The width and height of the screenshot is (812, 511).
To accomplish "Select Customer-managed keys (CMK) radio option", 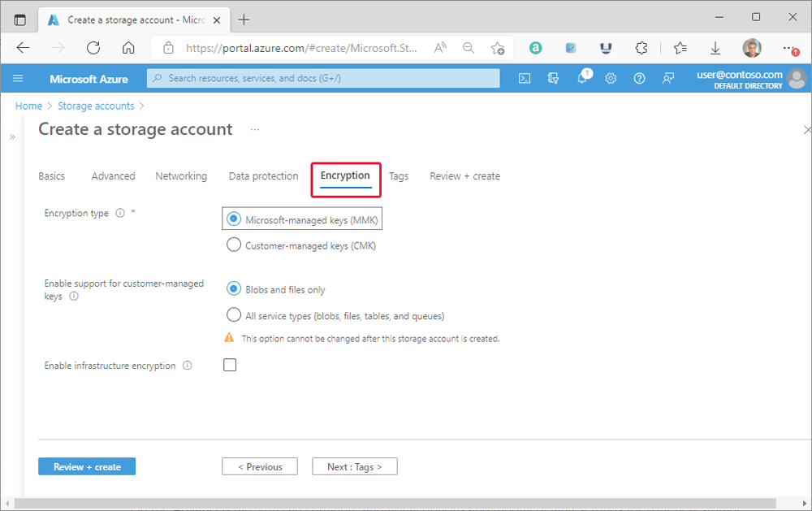I will pyautogui.click(x=234, y=245).
